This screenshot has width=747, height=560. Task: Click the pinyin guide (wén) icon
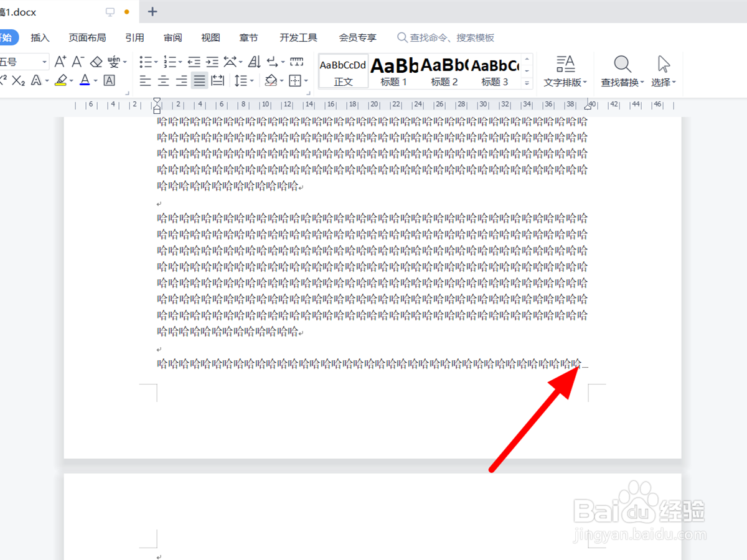(x=114, y=62)
